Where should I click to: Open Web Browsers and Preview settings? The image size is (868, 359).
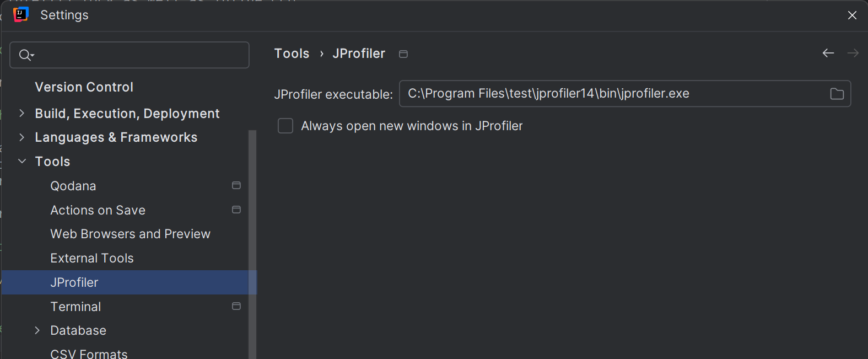(x=130, y=234)
